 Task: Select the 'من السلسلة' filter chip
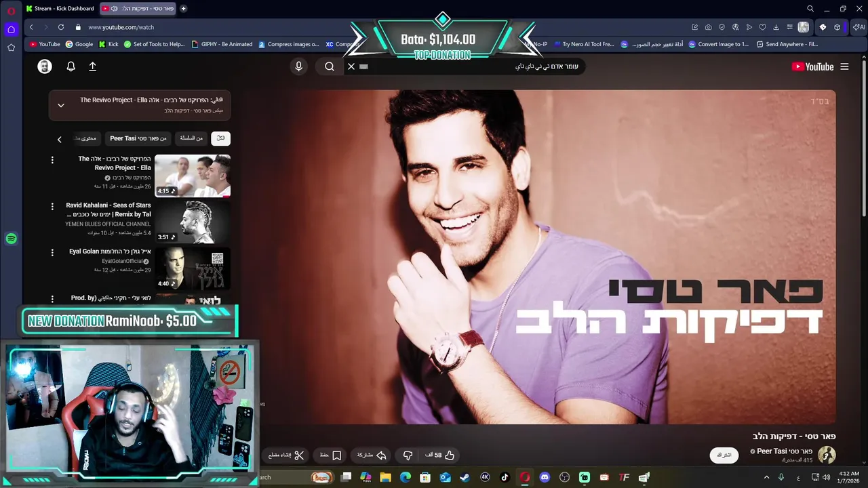tap(191, 138)
